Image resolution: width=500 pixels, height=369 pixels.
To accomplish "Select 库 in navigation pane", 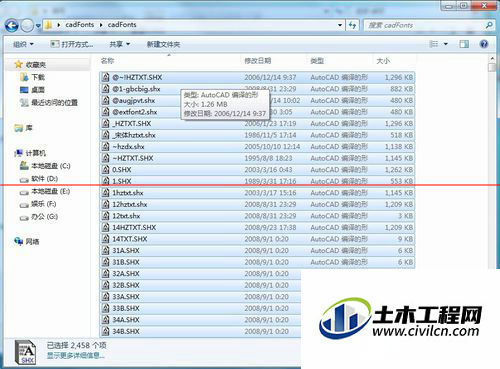I will point(29,128).
